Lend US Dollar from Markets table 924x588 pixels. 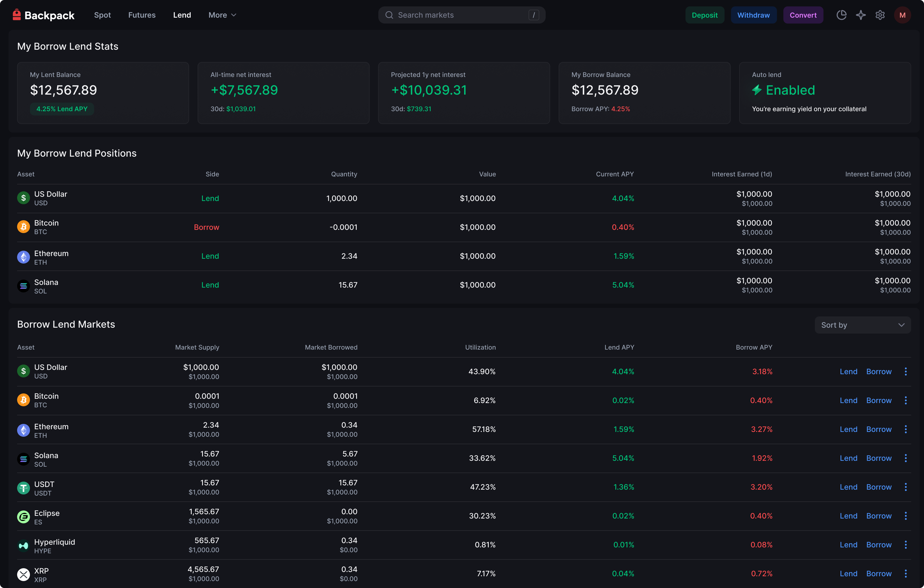point(848,371)
